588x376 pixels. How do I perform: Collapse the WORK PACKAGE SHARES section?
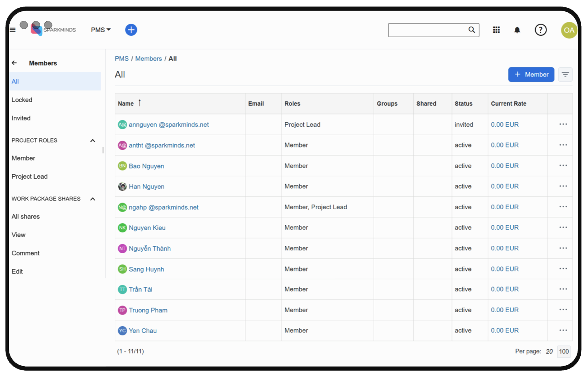pos(93,199)
